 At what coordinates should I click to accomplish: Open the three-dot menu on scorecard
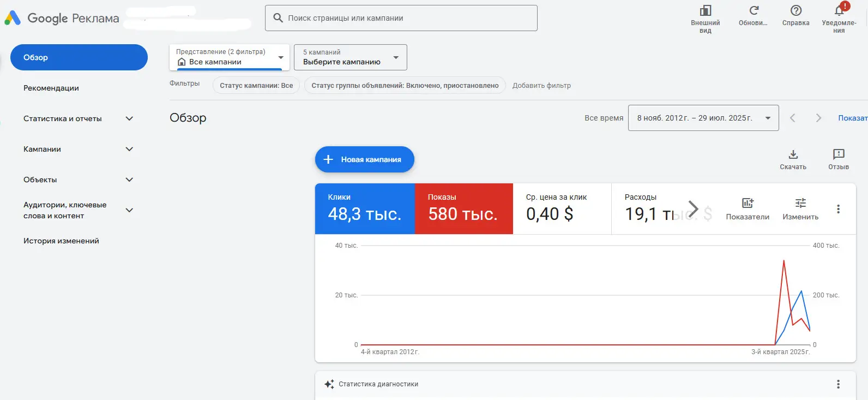pos(838,209)
